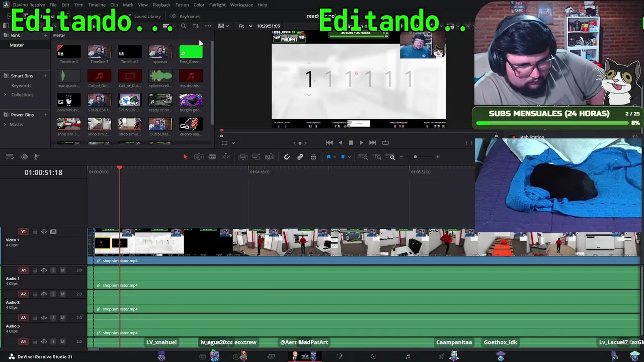Viewport: 644px width, 362px height.
Task: Toggle loop playback in viewer transport
Action: [x=385, y=143]
